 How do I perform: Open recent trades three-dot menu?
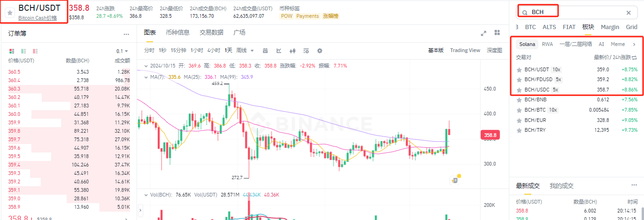tap(635, 186)
